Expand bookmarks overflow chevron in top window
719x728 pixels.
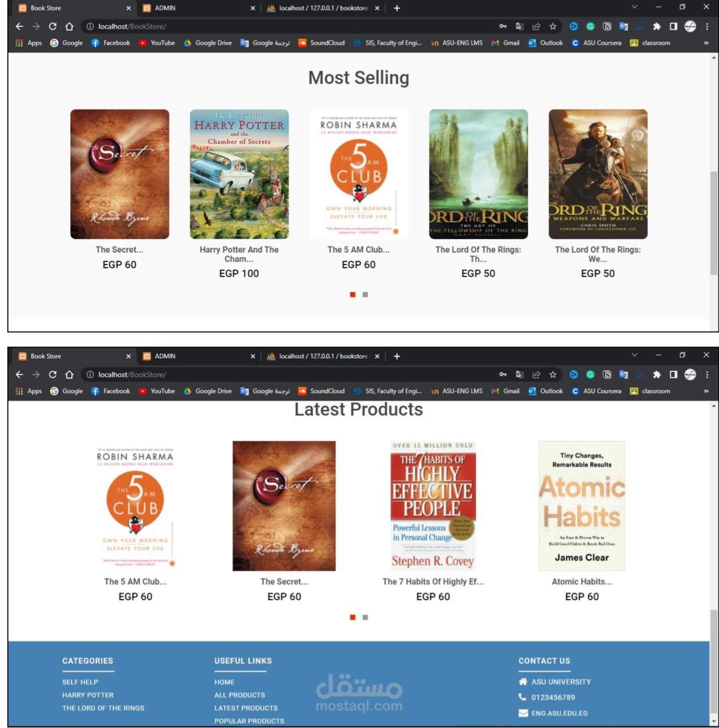coord(706,43)
